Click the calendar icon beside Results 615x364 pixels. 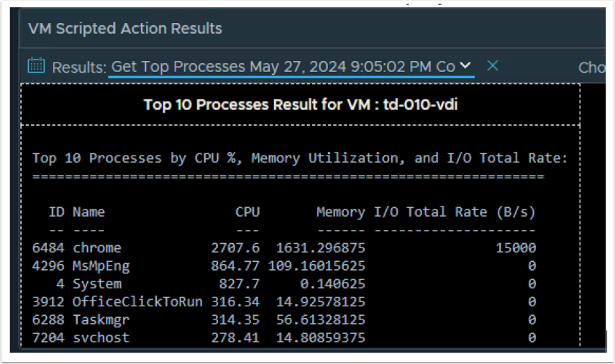point(36,66)
